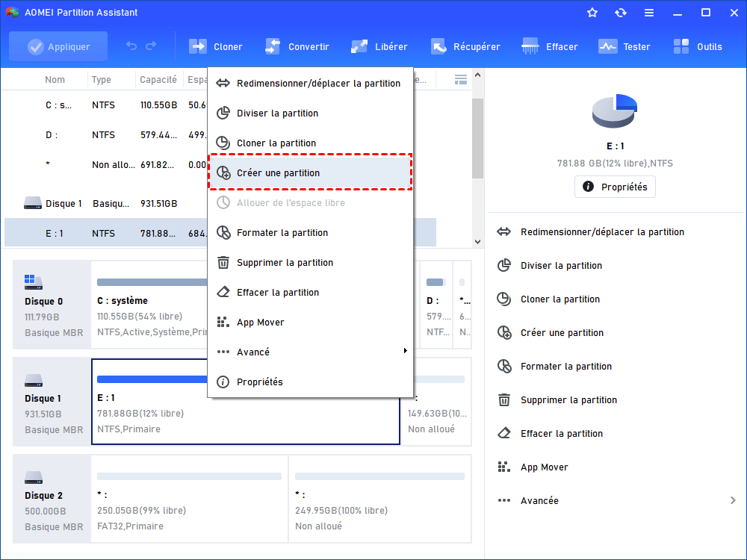Open the Outils toolbar menu
The image size is (747, 560).
698,46
